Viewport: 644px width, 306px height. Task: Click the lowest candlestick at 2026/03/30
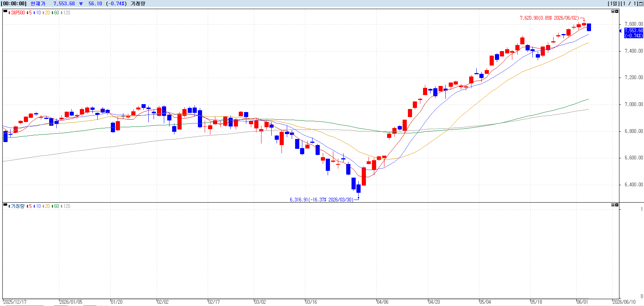[x=358, y=189]
